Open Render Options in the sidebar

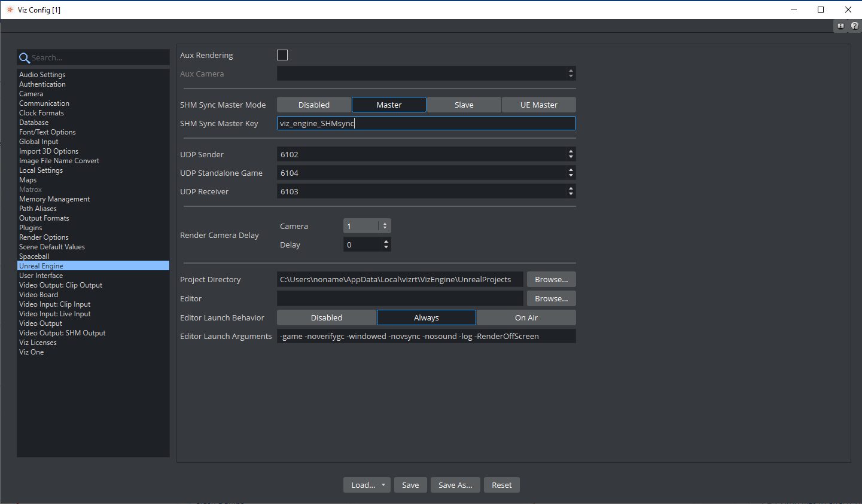[44, 237]
